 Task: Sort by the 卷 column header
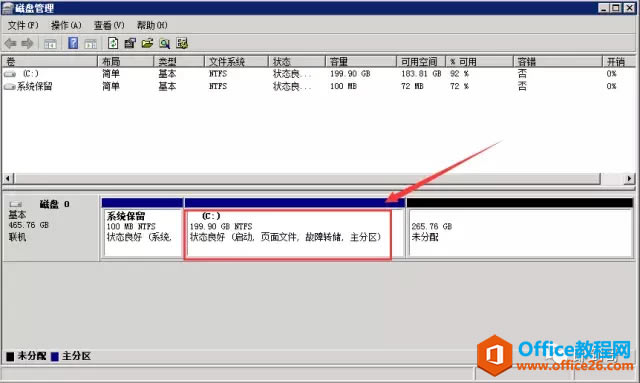tap(49, 62)
